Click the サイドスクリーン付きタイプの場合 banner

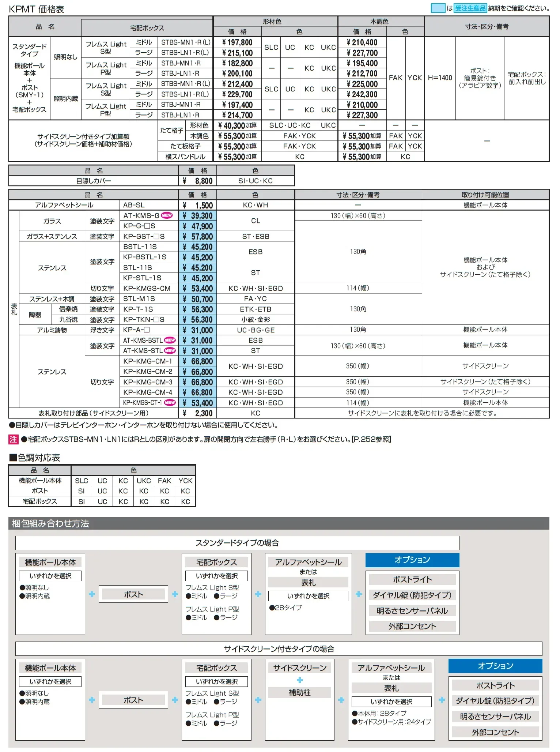(x=279, y=649)
